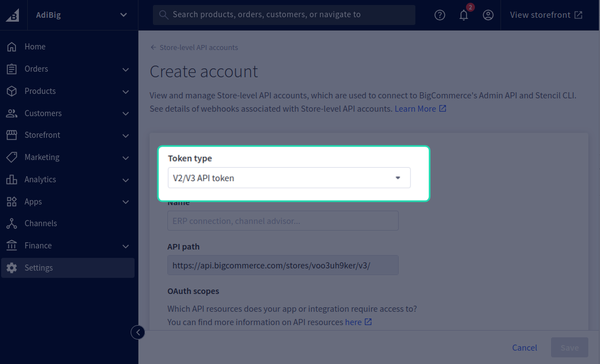This screenshot has width=600, height=364.
Task: Click the global search field
Action: coord(284,15)
